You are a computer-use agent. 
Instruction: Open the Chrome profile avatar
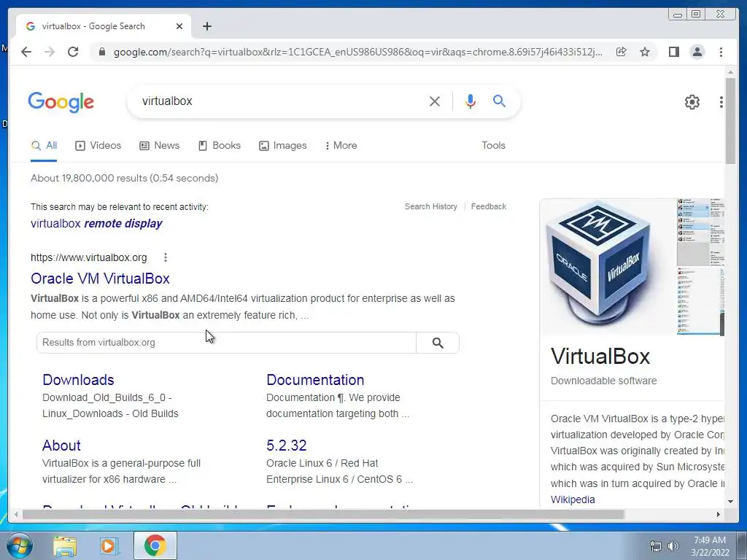click(697, 52)
